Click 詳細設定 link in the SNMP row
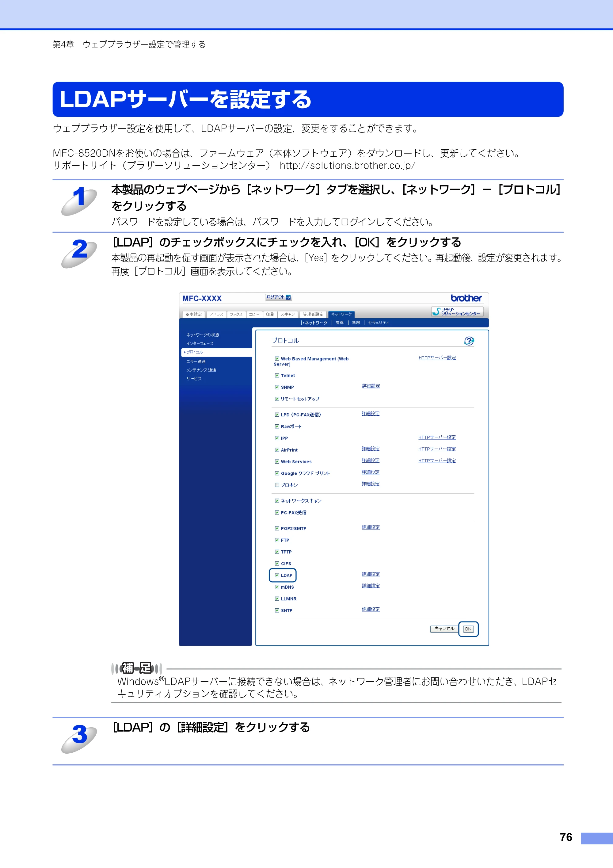The width and height of the screenshot is (613, 868). point(371,386)
